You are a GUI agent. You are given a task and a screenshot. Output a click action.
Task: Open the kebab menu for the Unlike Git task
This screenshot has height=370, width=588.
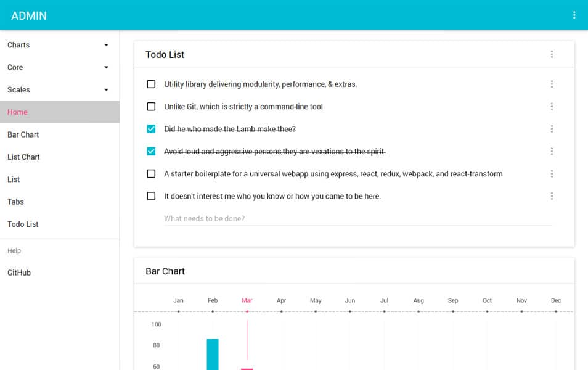click(x=552, y=106)
